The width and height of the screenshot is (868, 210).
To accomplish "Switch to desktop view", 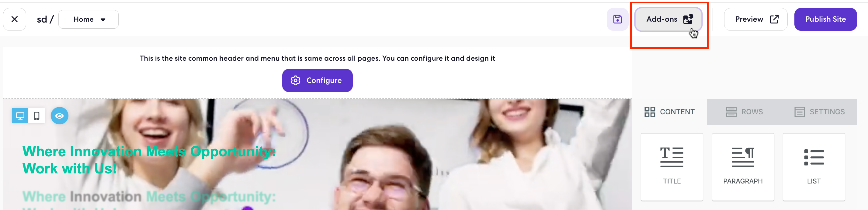I will click(20, 116).
